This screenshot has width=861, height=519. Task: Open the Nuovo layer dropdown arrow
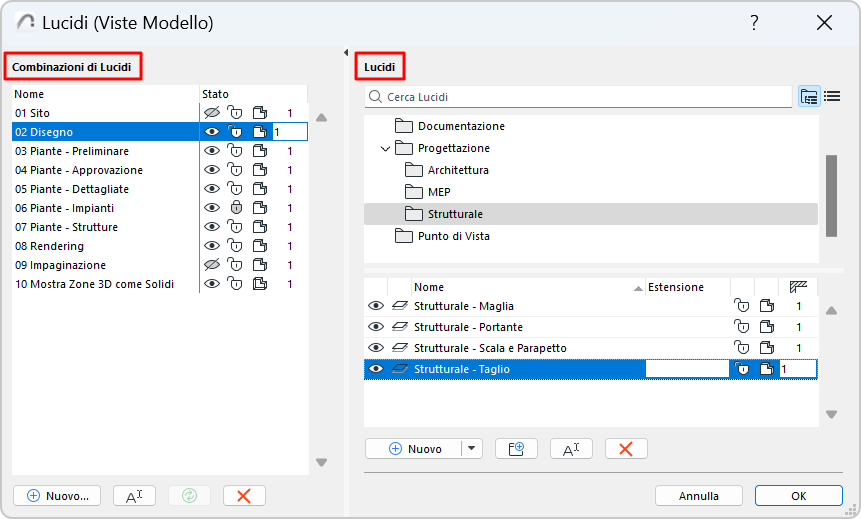(x=472, y=449)
